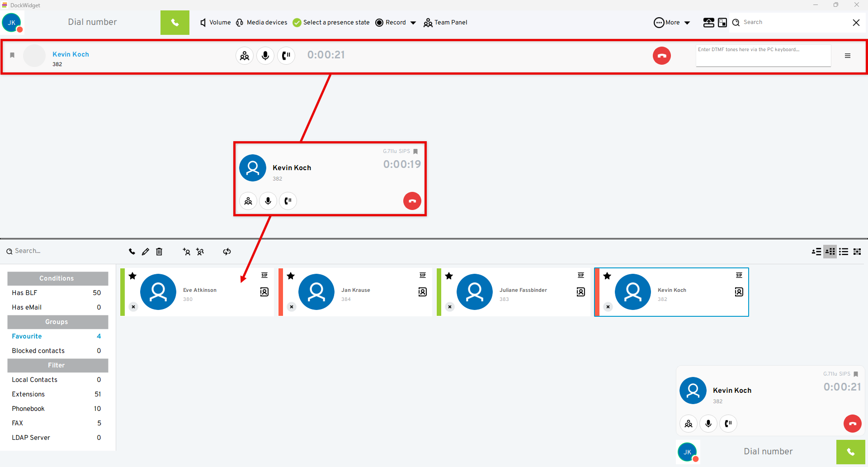Open conference icon in top call bar
This screenshot has width=868, height=467.
(x=245, y=56)
